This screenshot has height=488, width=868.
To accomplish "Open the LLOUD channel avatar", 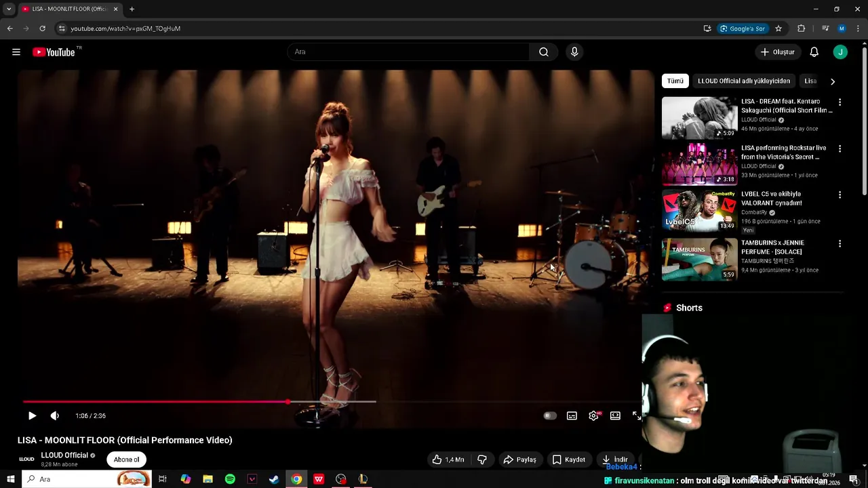I will click(26, 460).
